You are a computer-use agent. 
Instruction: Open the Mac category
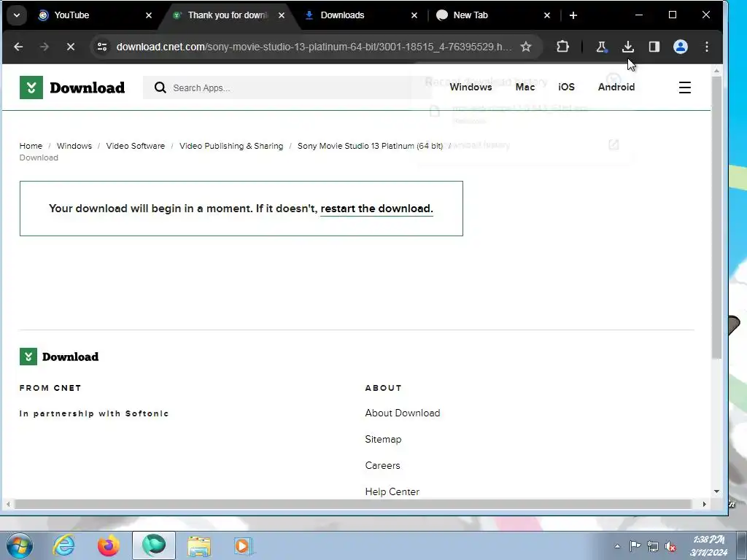click(x=525, y=87)
